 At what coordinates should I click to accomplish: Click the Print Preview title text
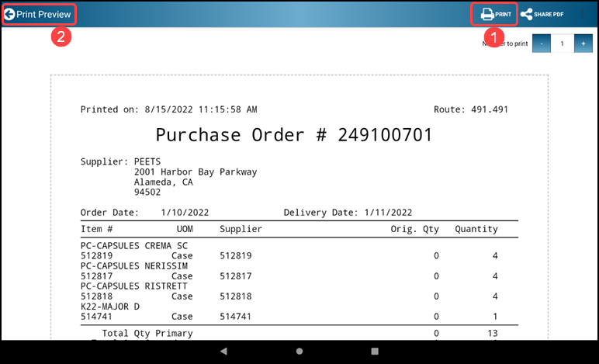point(43,15)
